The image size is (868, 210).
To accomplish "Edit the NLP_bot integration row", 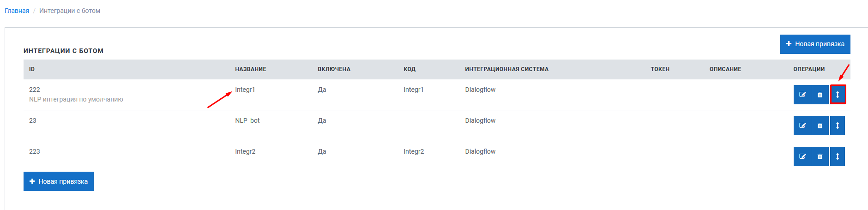I will point(802,126).
